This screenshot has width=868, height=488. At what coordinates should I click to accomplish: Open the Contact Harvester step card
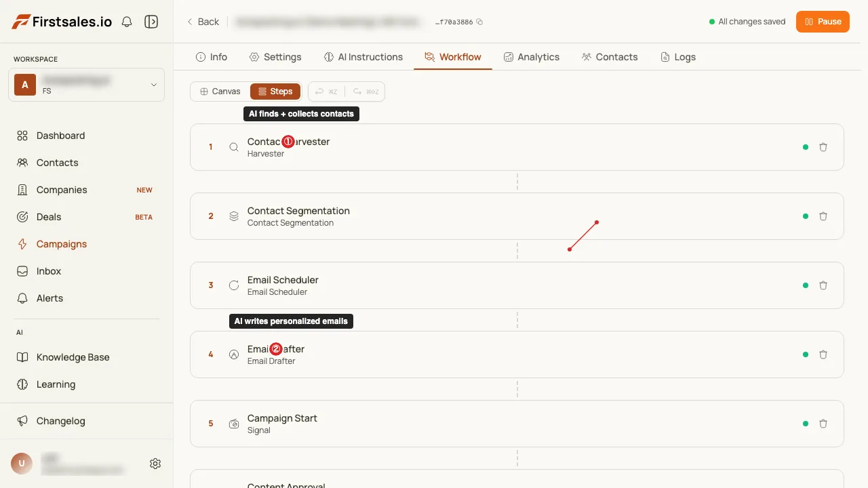coord(517,147)
